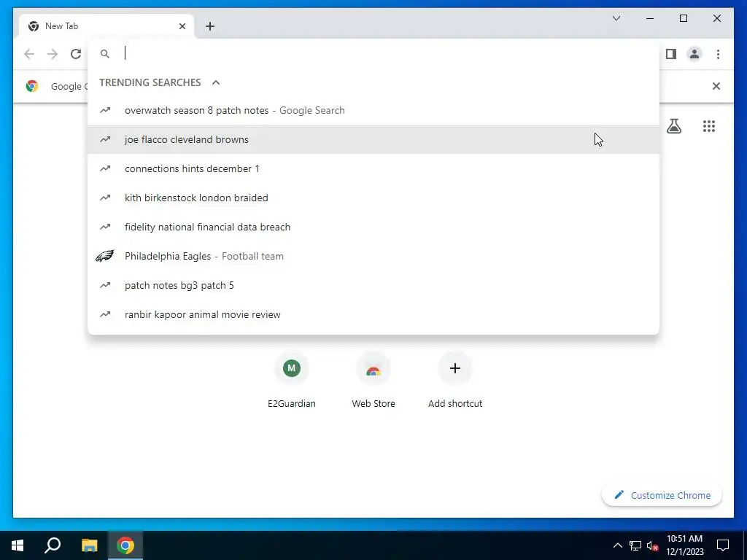This screenshot has height=560, width=747.
Task: Choose kith birkenstock london braided suggestion
Action: point(373,198)
